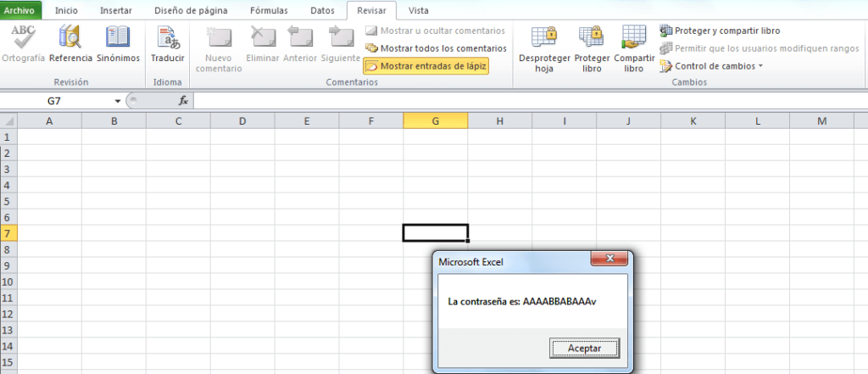Open the Sinónimos thesaurus
Screen dimensions: 868x374
click(118, 44)
